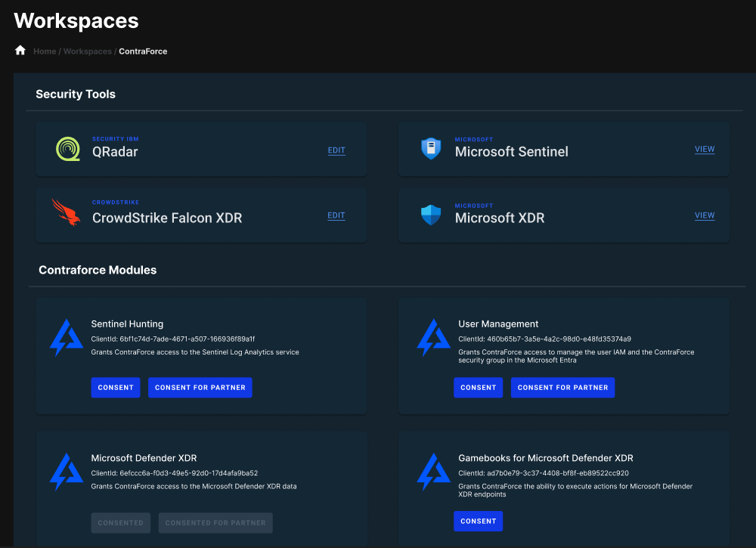The height and width of the screenshot is (548, 756).
Task: View the Microsoft Sentinel configuration
Action: (705, 149)
